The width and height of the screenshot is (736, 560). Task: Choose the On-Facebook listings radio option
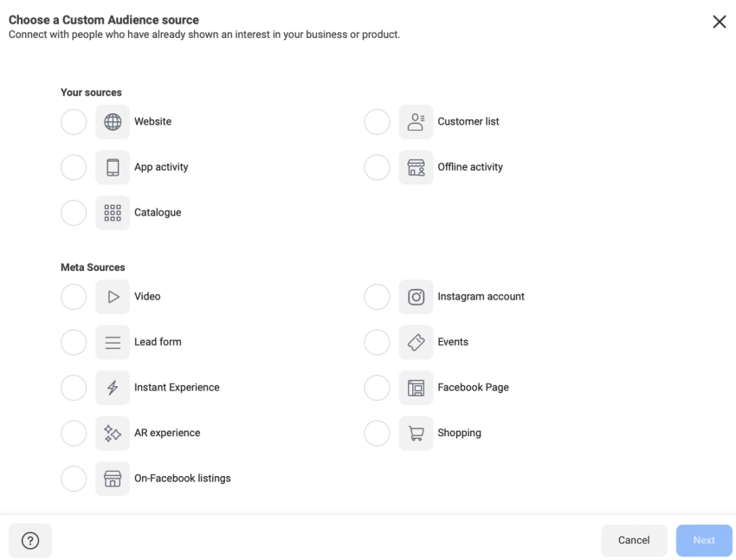(x=74, y=479)
